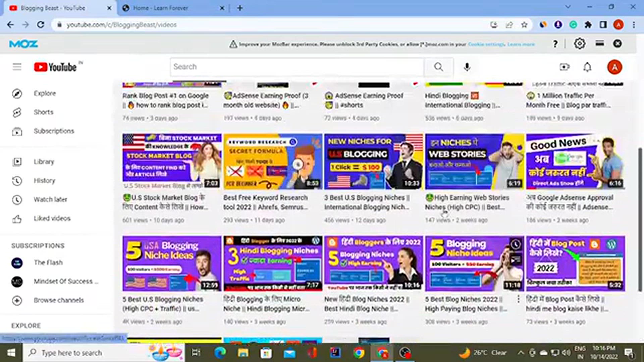Open the YouTube account avatar menu
The image size is (644, 362).
tap(614, 67)
